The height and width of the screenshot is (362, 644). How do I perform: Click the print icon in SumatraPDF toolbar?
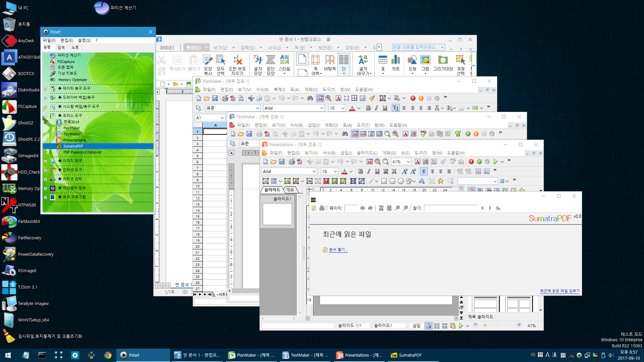(322, 208)
